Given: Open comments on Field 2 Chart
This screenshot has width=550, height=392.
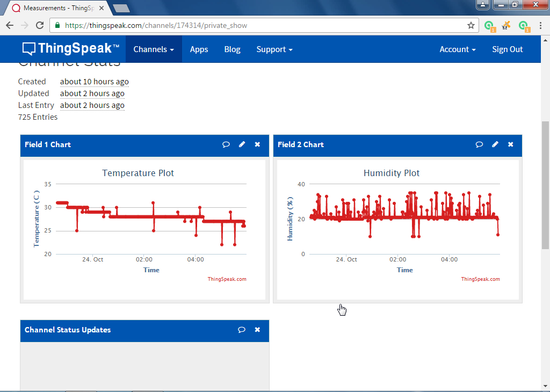Looking at the screenshot, I should point(479,144).
